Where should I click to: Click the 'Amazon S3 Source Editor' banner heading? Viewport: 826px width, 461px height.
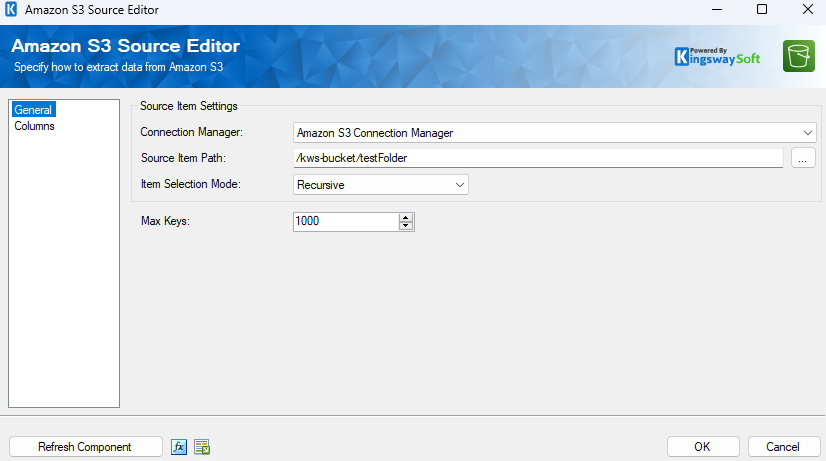click(125, 46)
